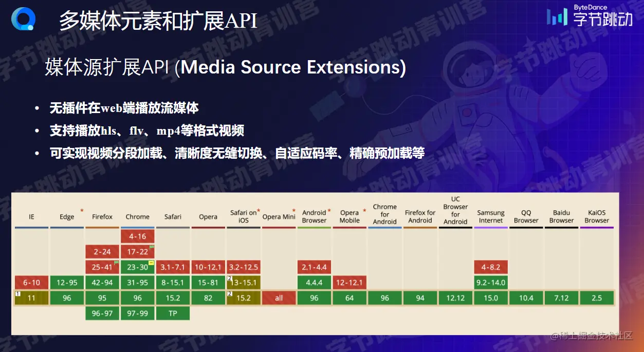Click the blue Q logo icon

[23, 20]
